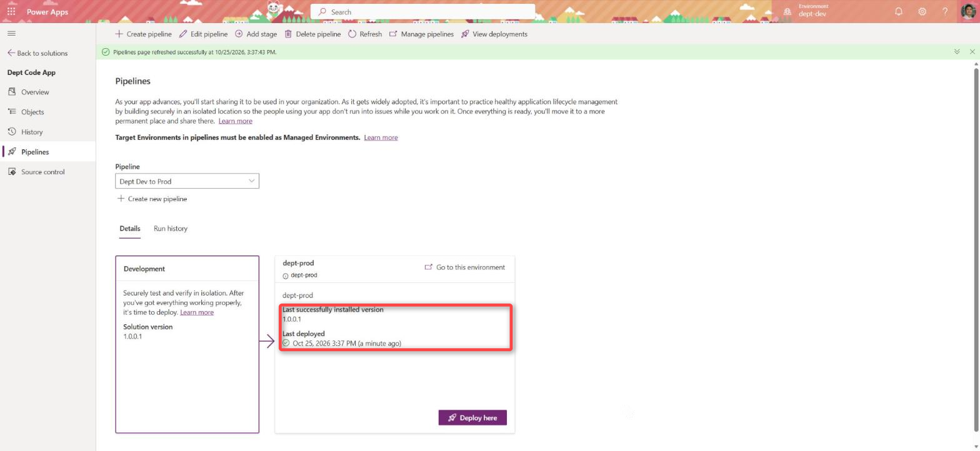
Task: Click Learn more after 'share there'
Action: point(236,121)
